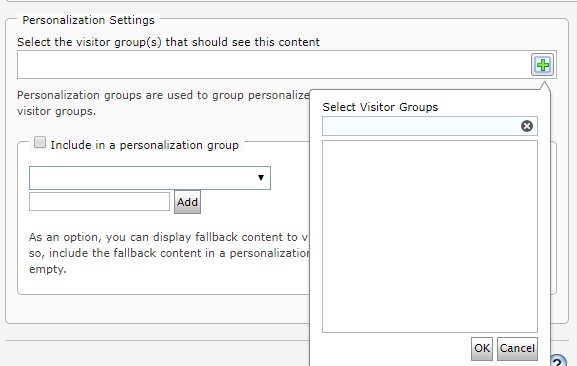Click the 'Select Visitor Groups' popup heading
Viewport: 577px width, 366px height.
click(380, 107)
